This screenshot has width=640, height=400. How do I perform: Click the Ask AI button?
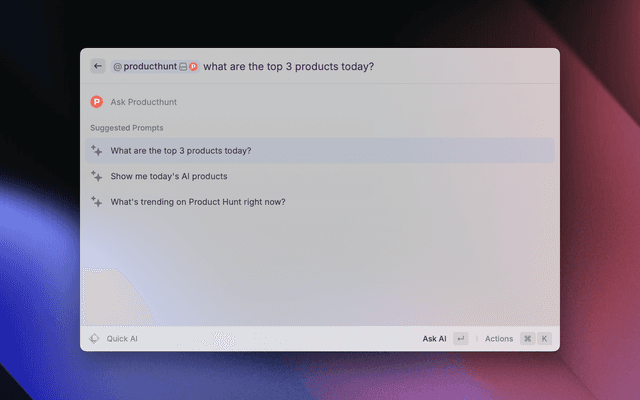(434, 339)
